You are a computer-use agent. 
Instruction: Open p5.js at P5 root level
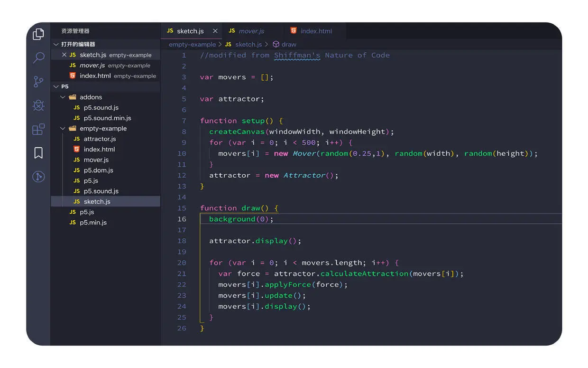click(x=105, y=212)
